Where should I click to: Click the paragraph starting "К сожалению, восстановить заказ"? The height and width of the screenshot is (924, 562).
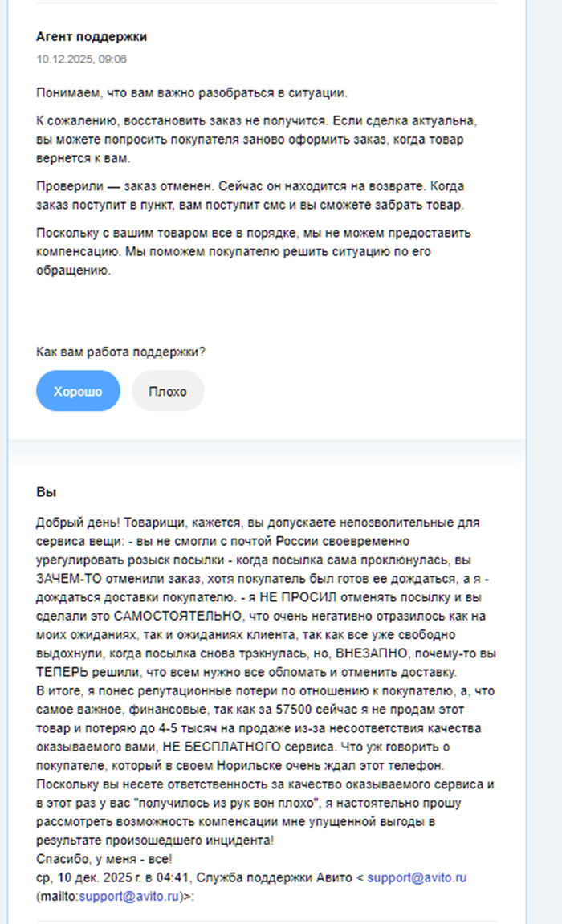click(x=256, y=140)
